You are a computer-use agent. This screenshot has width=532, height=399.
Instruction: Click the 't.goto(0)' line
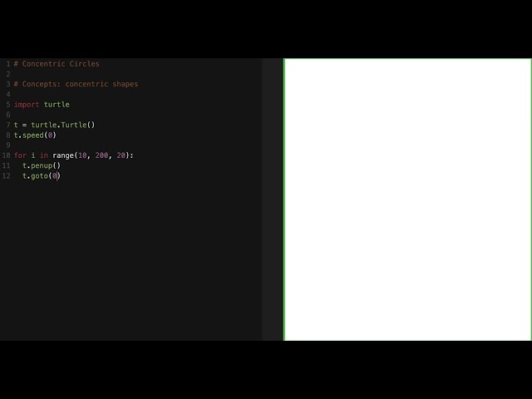tap(42, 175)
